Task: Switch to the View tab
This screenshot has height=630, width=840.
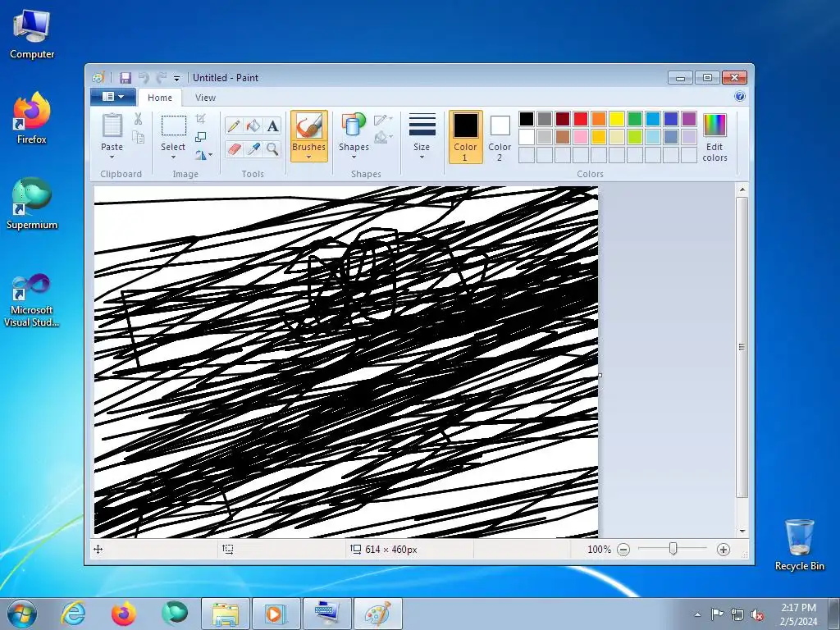Action: tap(205, 98)
